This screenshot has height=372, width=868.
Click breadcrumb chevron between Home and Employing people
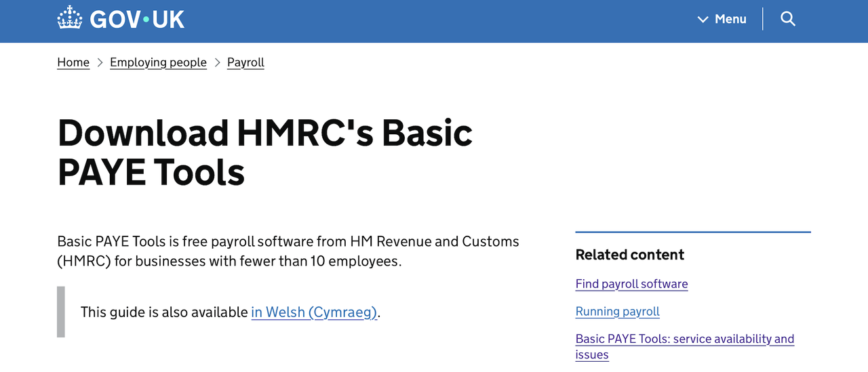(x=100, y=62)
